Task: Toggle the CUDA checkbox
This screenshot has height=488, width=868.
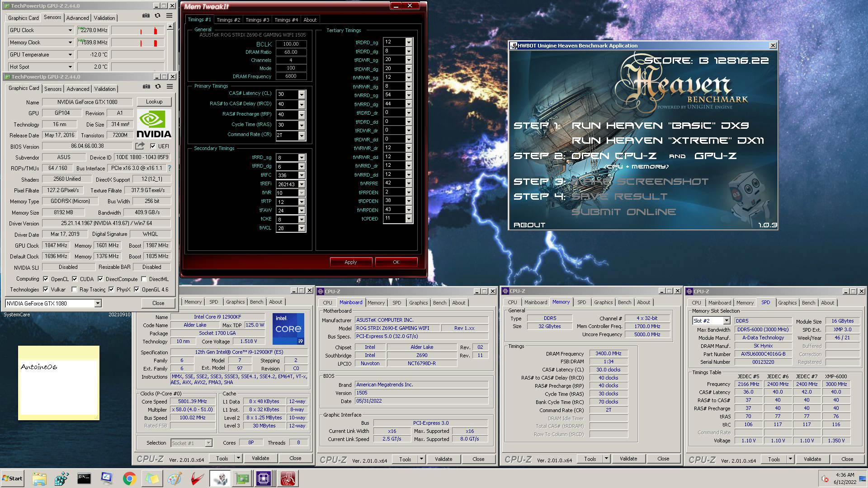Action: pos(75,279)
